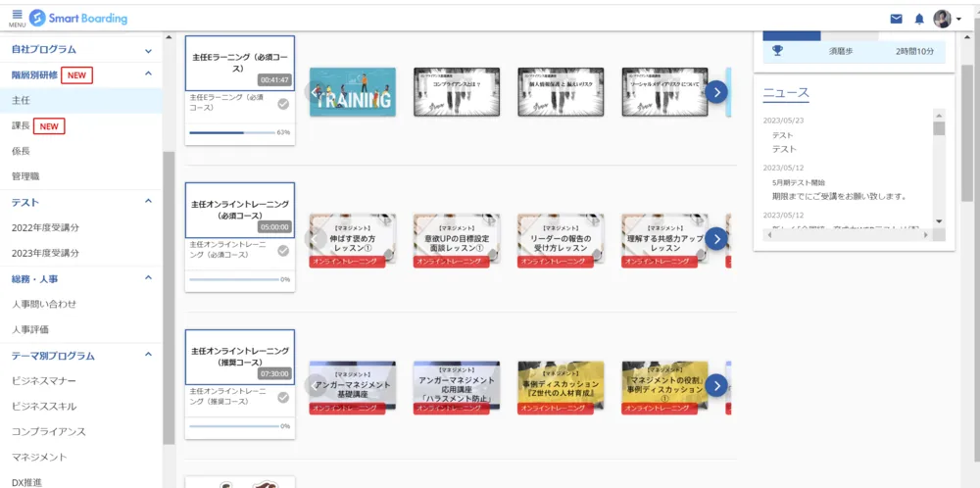Expand the 自社プログラム sidebar section
Screen dimensions: 980x488
point(148,50)
